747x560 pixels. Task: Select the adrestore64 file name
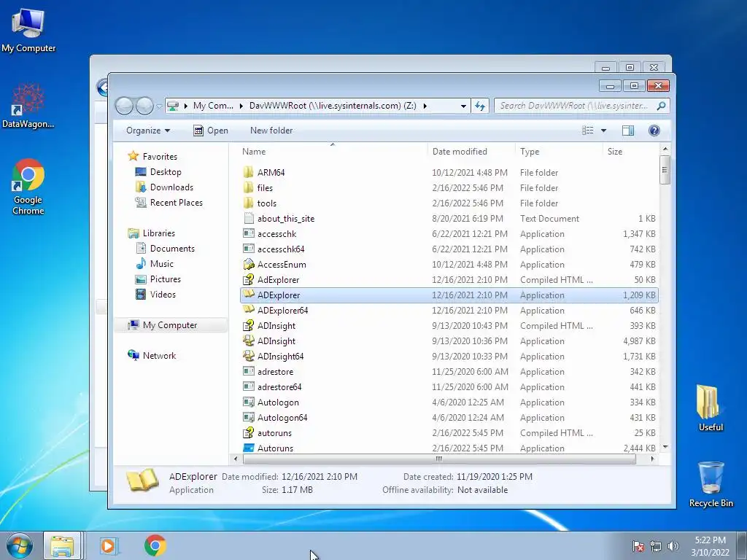pos(279,386)
